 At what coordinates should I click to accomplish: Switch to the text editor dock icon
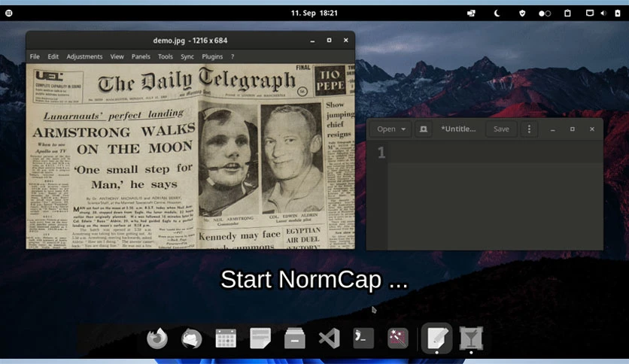click(437, 338)
